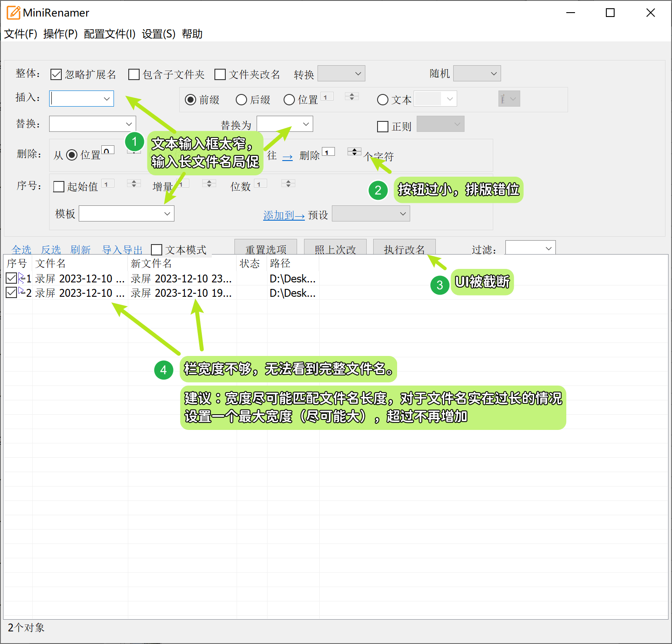Click the 插入 text input field
Screen dimensions: 672x644
click(x=77, y=99)
